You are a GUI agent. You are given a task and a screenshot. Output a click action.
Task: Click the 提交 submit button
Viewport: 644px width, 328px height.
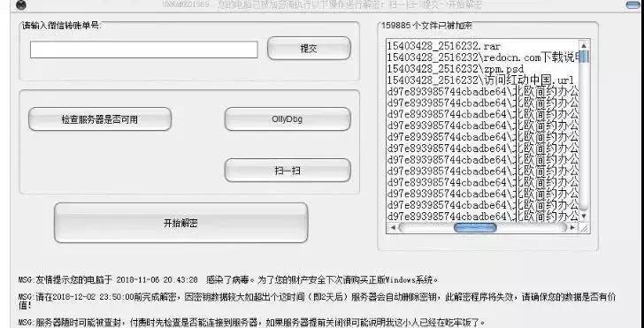coord(309,49)
